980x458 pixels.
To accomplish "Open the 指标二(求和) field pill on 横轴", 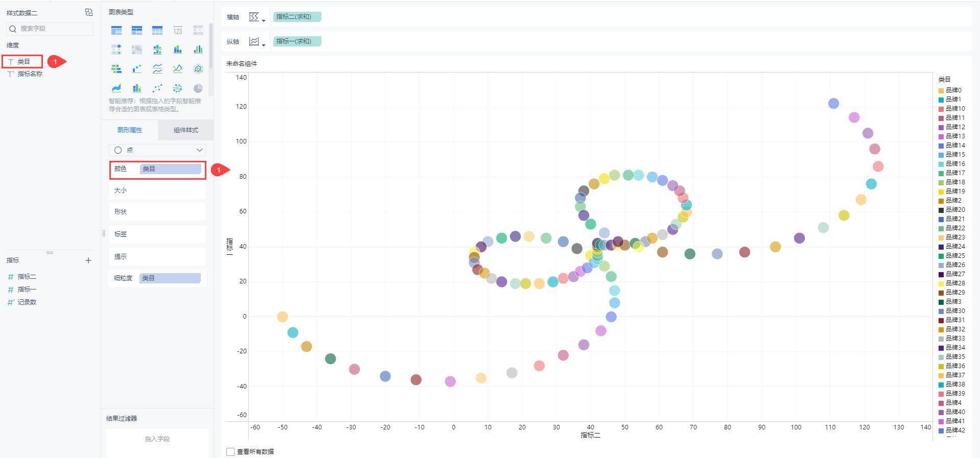I will 297,17.
